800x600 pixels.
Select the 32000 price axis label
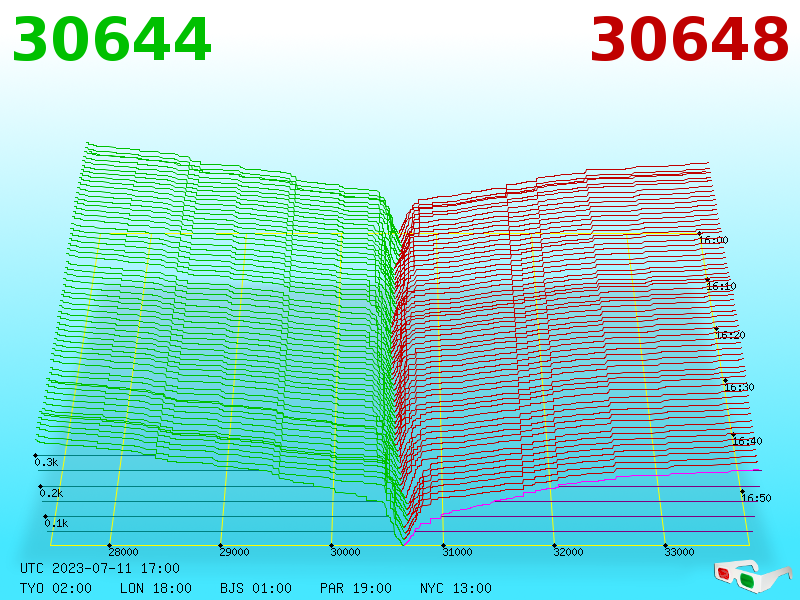568,552
